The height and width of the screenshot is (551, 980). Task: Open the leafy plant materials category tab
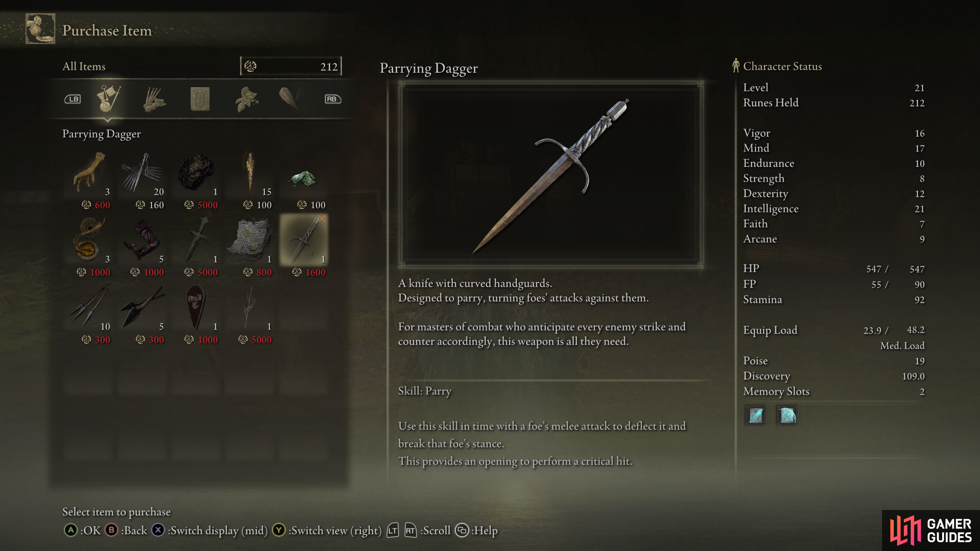[x=247, y=99]
